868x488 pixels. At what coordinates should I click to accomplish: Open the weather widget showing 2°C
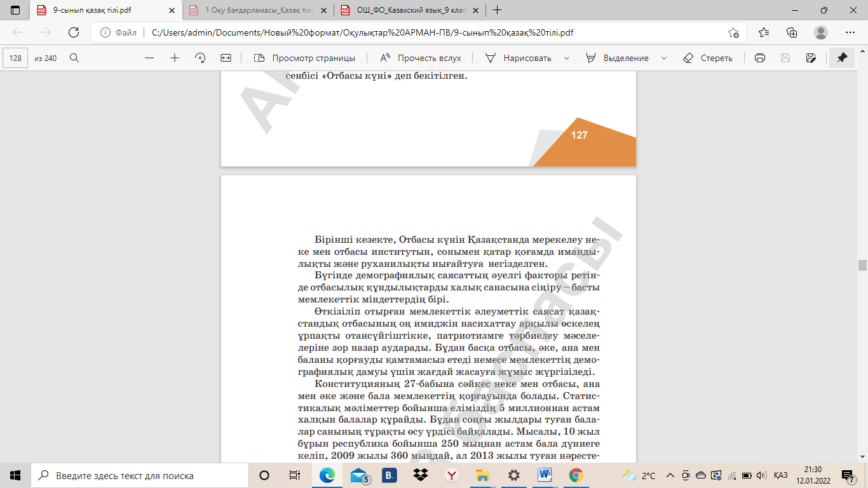(x=639, y=475)
